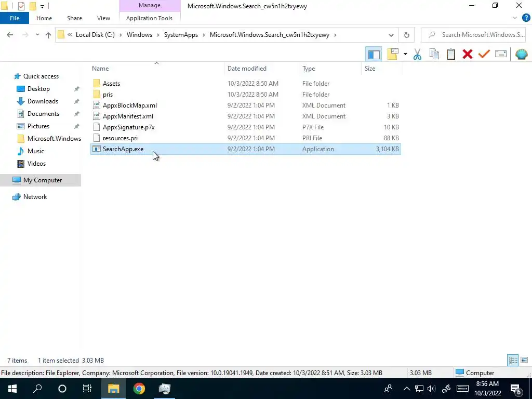Screen dimensions: 532x399
Task: Sort by the Type column header
Action: 309,69
